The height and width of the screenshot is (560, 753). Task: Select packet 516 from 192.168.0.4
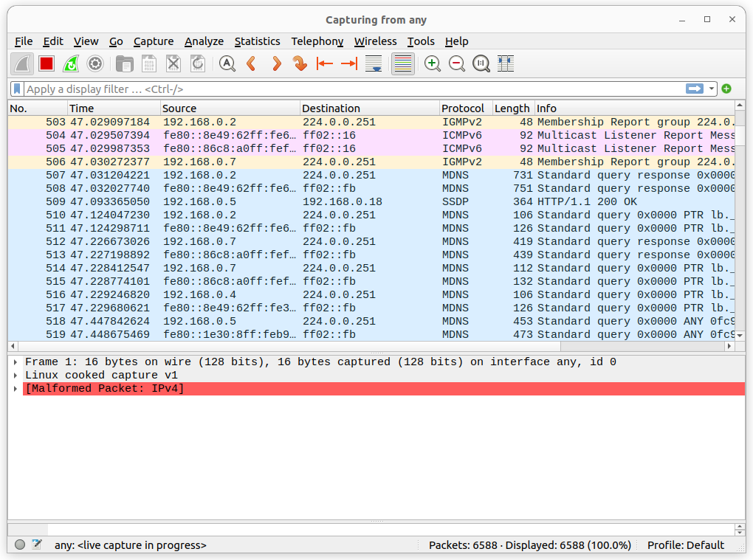point(371,294)
